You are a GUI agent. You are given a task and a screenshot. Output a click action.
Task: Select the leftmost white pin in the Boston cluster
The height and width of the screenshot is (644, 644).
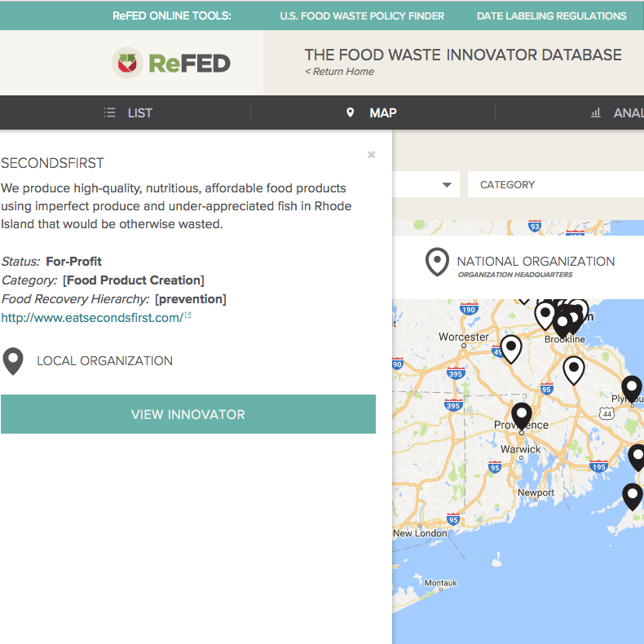coord(545,315)
